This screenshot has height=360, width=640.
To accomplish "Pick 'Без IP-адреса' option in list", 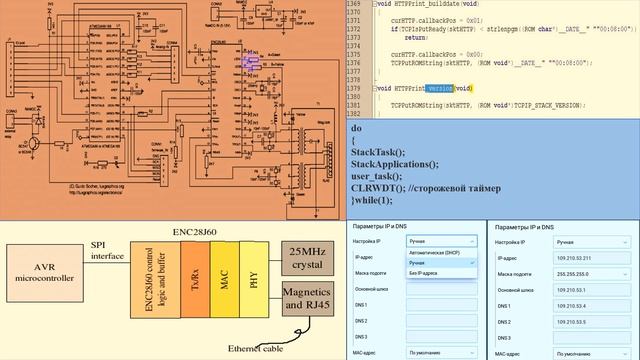I will coord(442,273).
